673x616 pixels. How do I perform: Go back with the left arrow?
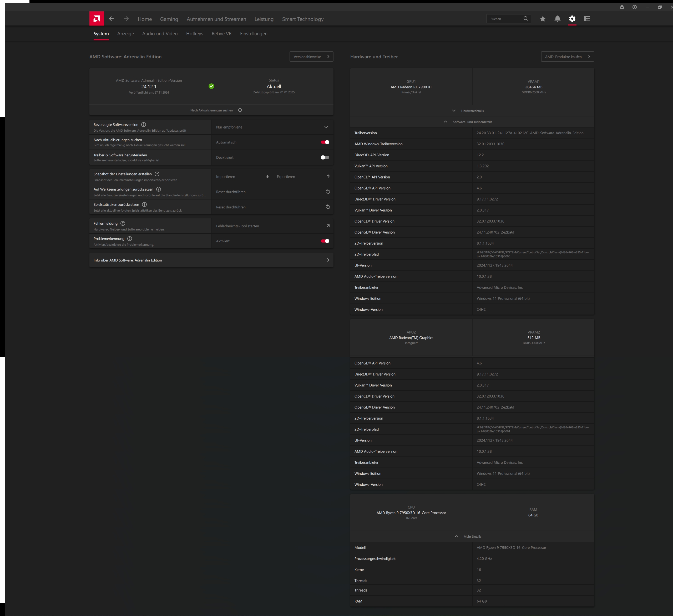pos(112,19)
